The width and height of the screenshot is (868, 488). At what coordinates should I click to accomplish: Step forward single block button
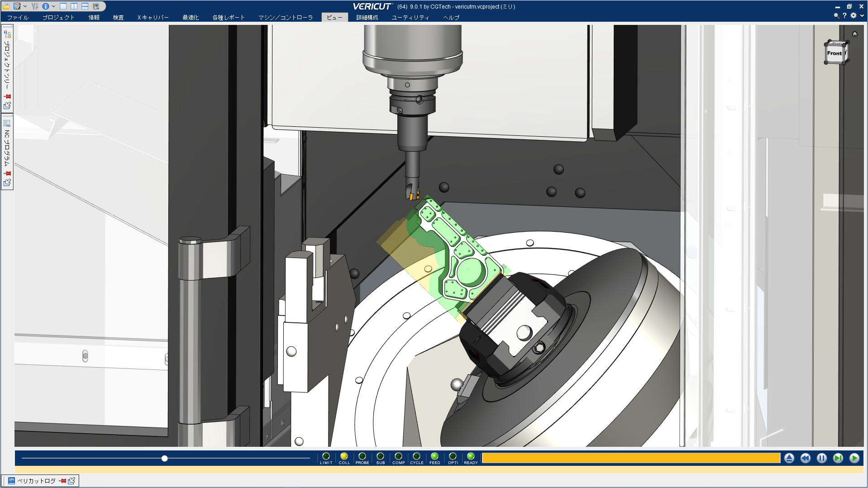[838, 458]
